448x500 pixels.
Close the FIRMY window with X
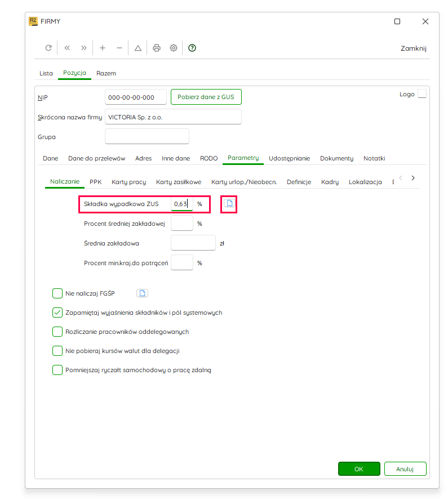(x=425, y=21)
